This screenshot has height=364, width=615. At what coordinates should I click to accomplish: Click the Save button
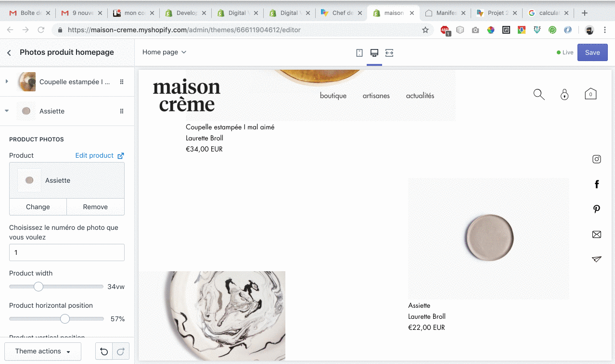pyautogui.click(x=592, y=52)
